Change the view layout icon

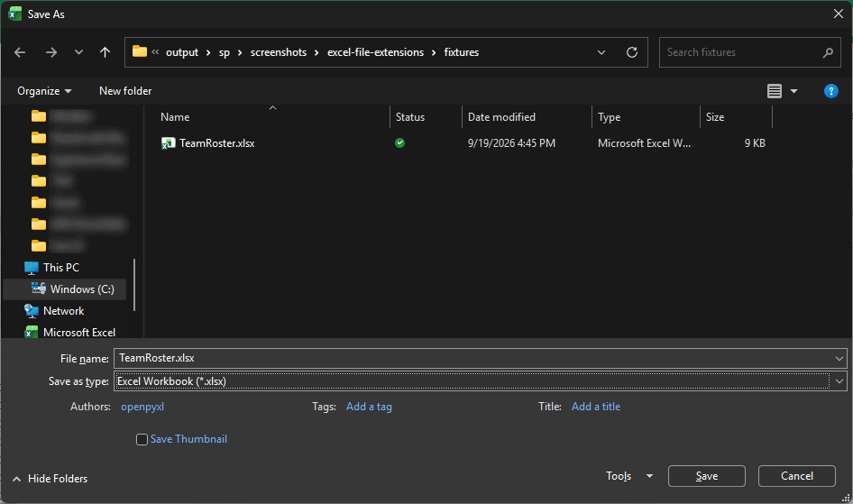775,91
